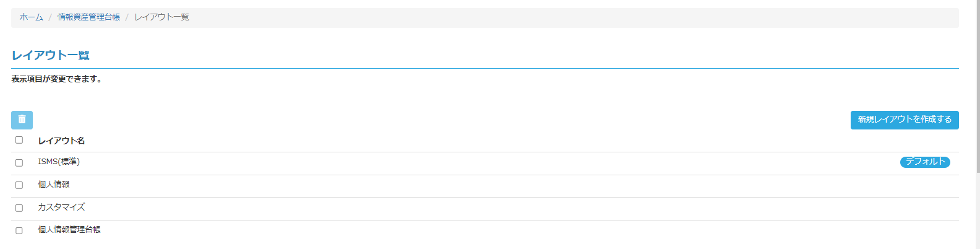
Task: Check the 個人情報管理台帳 row checkbox
Action: pyautogui.click(x=19, y=230)
